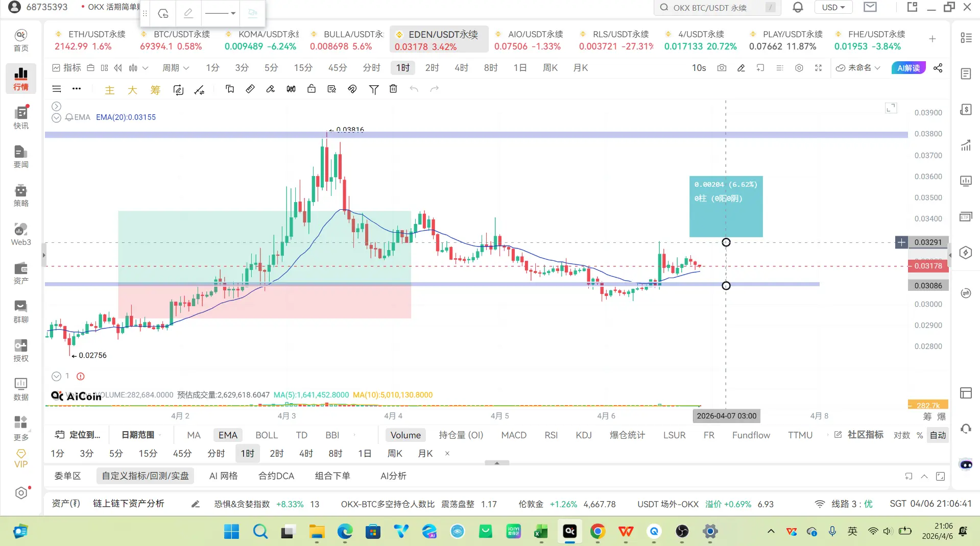Click the 主 main force icon
The height and width of the screenshot is (546, 980).
(110, 90)
